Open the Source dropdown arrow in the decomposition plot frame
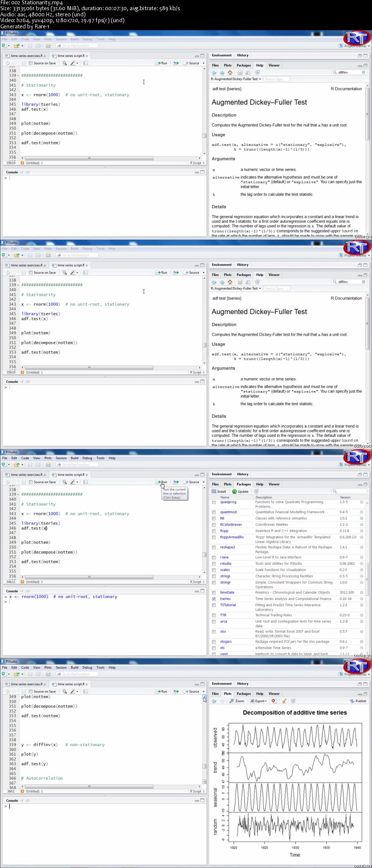372x868 pixels. (203, 691)
